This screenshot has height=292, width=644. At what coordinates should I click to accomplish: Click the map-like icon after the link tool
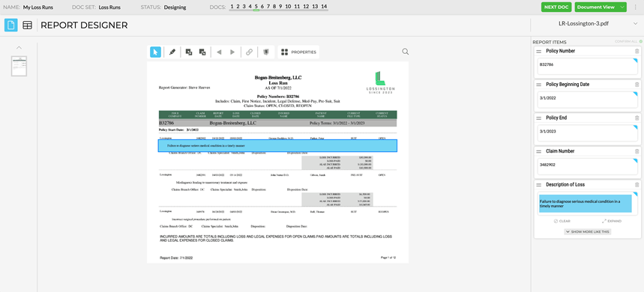(265, 52)
